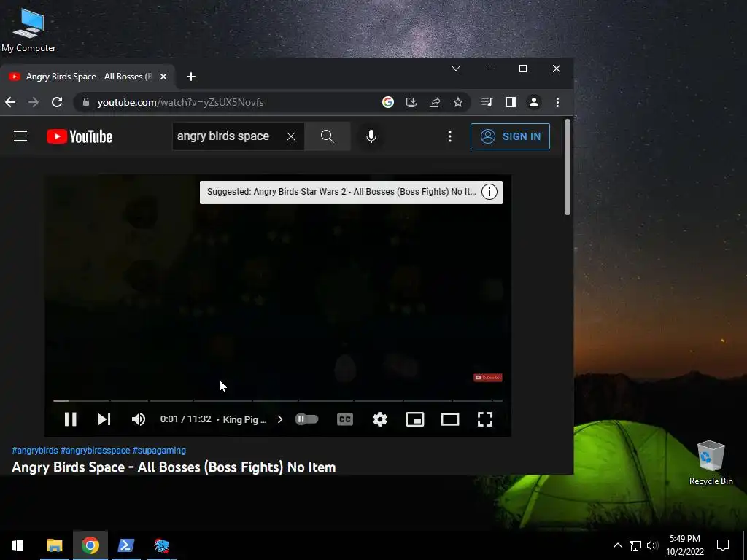Viewport: 747px width, 560px height.
Task: Go forward in browser history
Action: point(34,102)
